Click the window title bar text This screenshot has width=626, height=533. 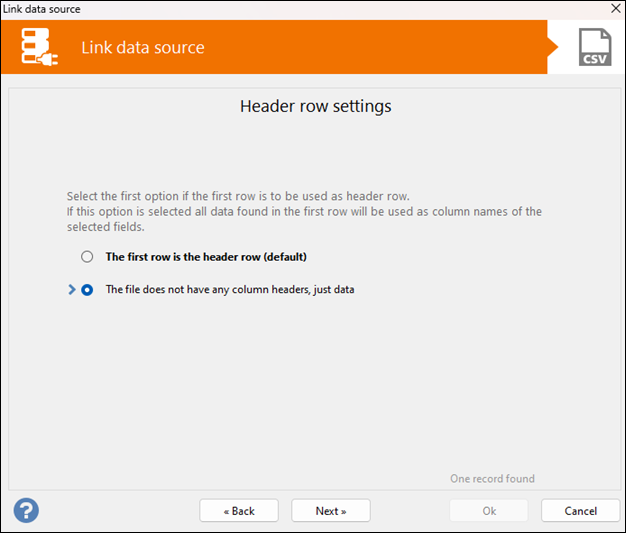click(x=42, y=9)
